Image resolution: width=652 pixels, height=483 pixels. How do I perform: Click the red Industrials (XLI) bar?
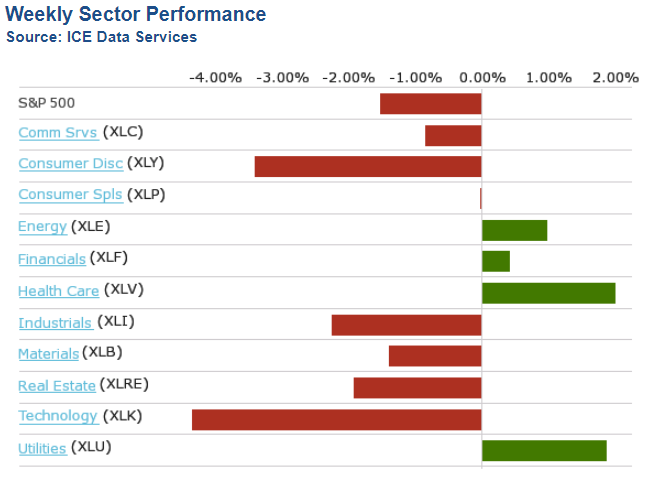click(x=406, y=325)
